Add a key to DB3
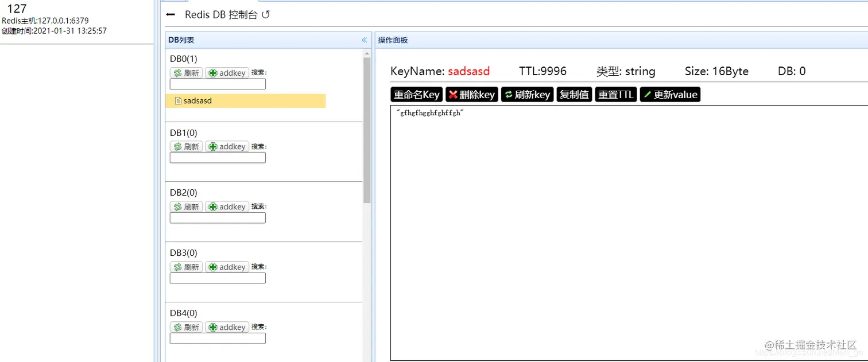 227,267
